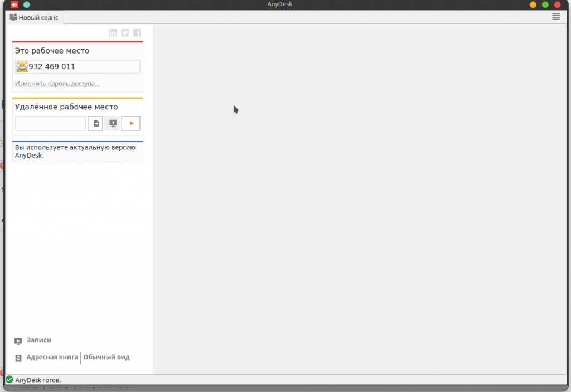Click the workplace avatar emoji icon
Screen dimensions: 571x392
22,67
